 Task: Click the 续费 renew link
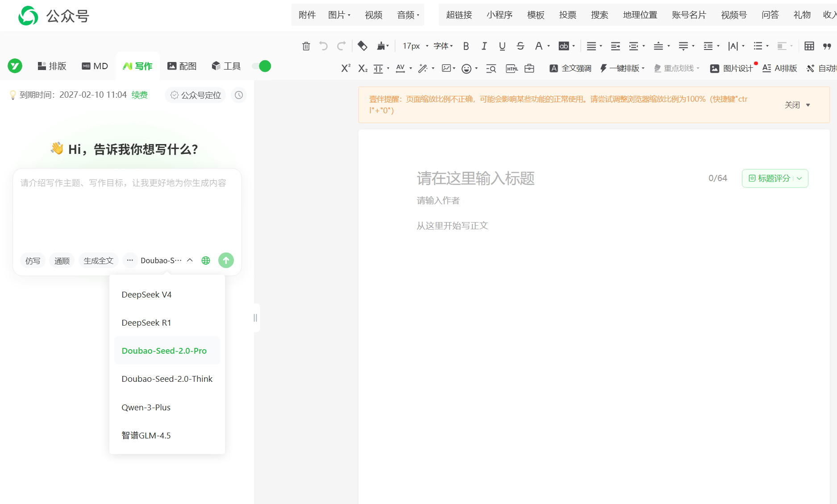(x=140, y=95)
